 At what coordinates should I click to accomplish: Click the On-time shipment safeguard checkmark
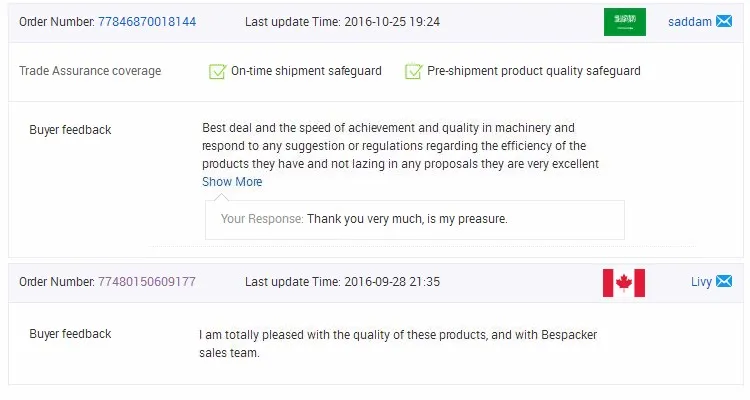(217, 71)
